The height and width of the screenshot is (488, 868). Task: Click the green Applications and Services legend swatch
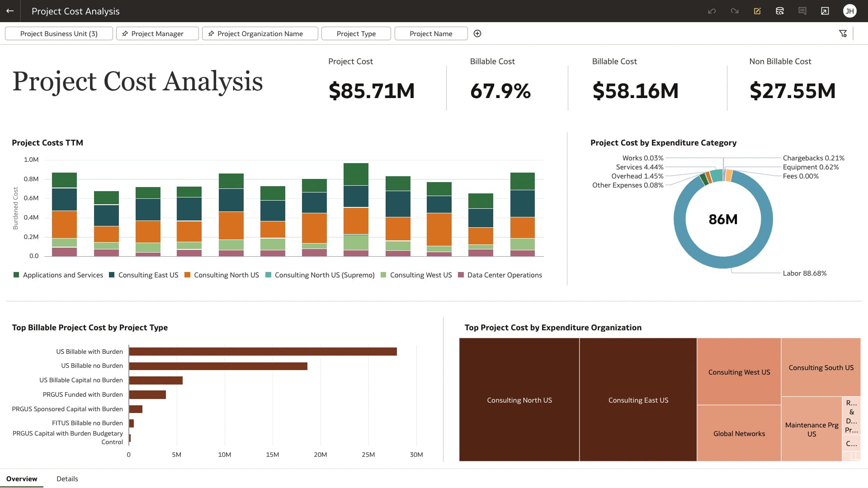(16, 275)
